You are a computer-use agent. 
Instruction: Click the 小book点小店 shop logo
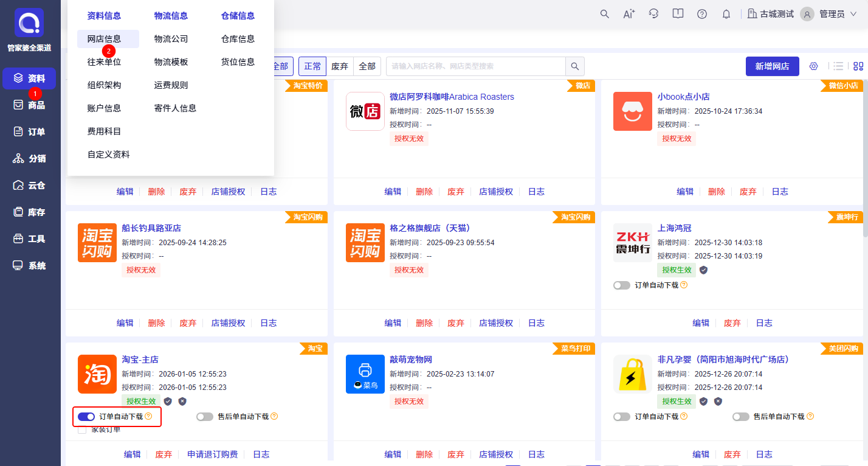tap(632, 111)
